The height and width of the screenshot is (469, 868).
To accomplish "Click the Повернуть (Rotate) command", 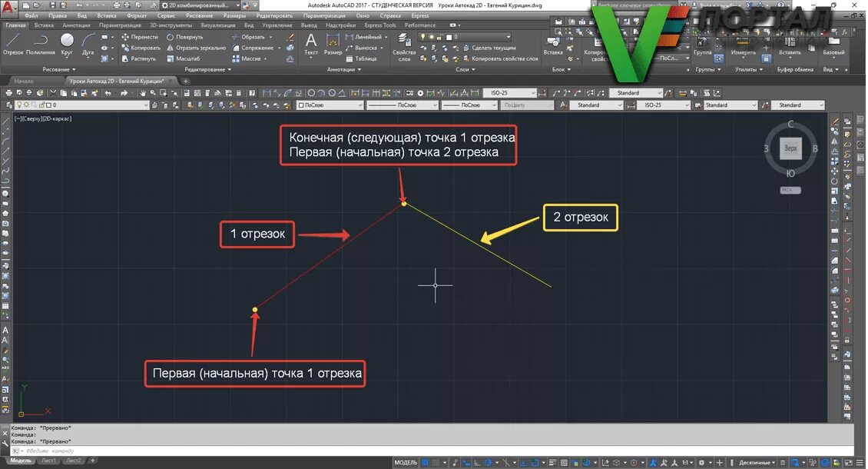I will [x=185, y=37].
